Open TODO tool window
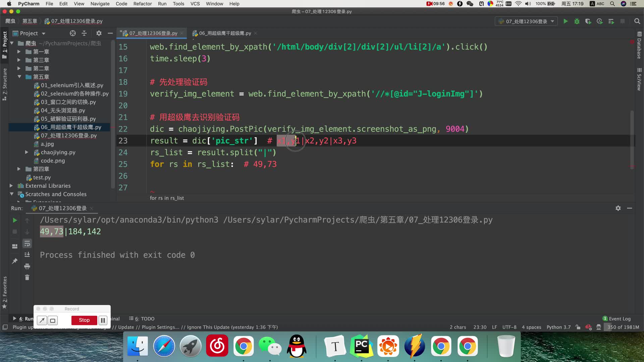This screenshot has height=362, width=644. point(142,319)
